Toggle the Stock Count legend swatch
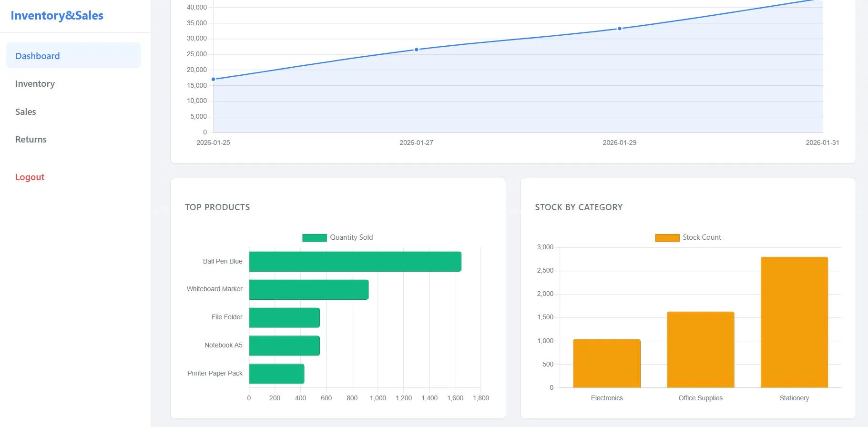Screen dimensions: 868x427 point(667,238)
